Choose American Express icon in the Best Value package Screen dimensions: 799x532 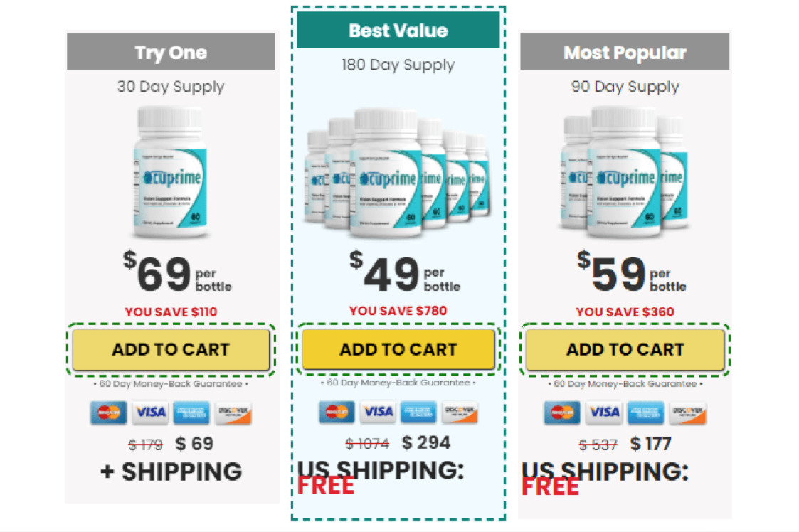418,412
